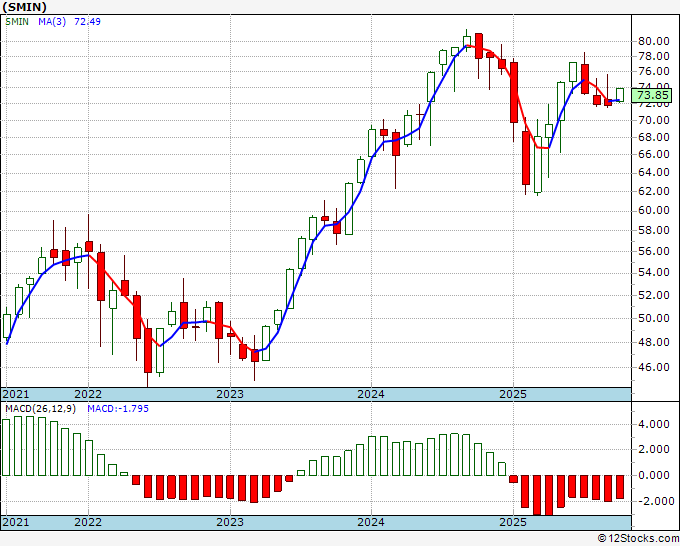This screenshot has width=680, height=546.
Task: Click 2021 on the price chart time axis
Action: coord(16,394)
